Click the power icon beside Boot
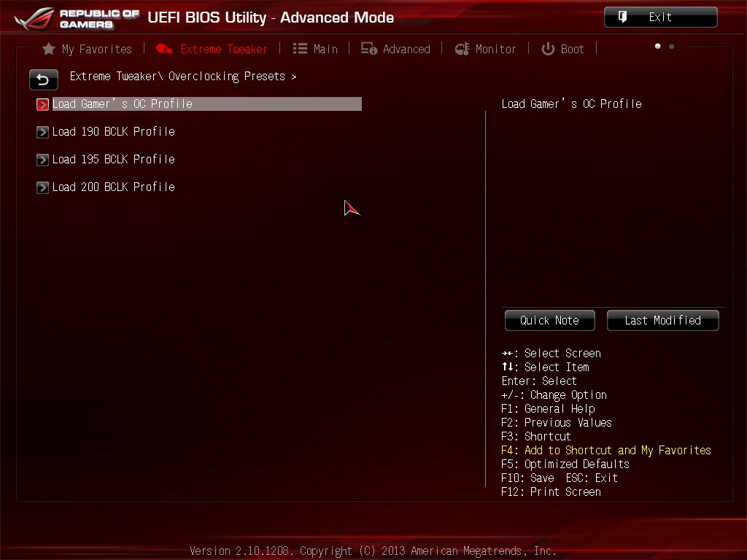Image resolution: width=747 pixels, height=560 pixels. pyautogui.click(x=548, y=49)
